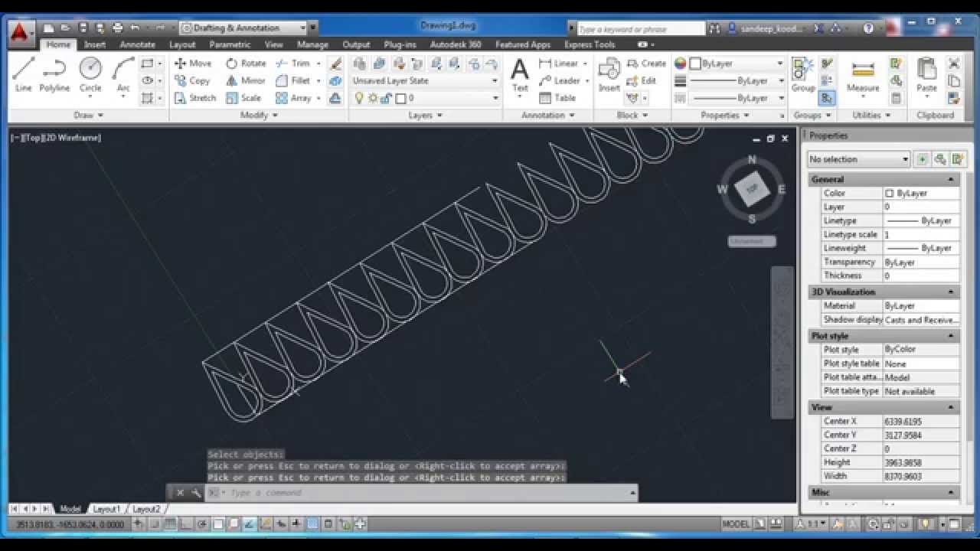This screenshot has height=551, width=980.
Task: Open the ByLayer object color dropdown
Action: click(737, 64)
